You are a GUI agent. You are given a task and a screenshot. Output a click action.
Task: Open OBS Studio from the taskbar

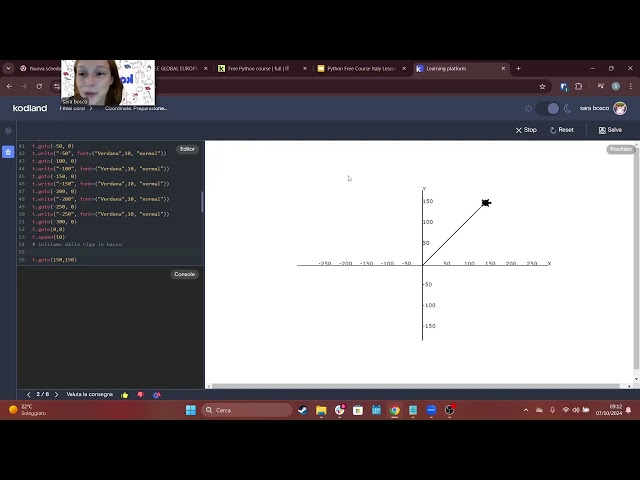450,410
